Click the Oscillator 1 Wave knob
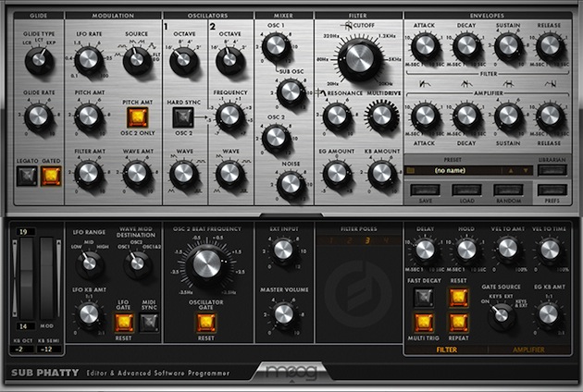 point(183,173)
